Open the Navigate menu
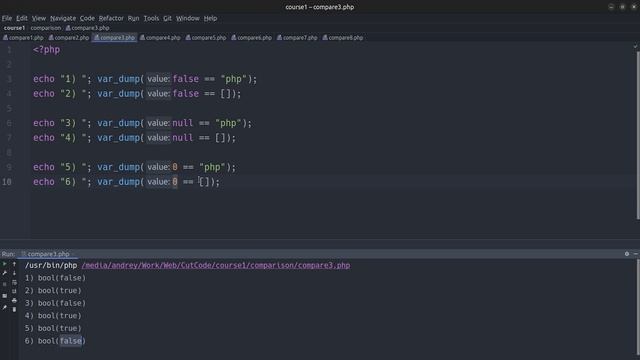Image resolution: width=640 pixels, height=360 pixels. [x=63, y=18]
